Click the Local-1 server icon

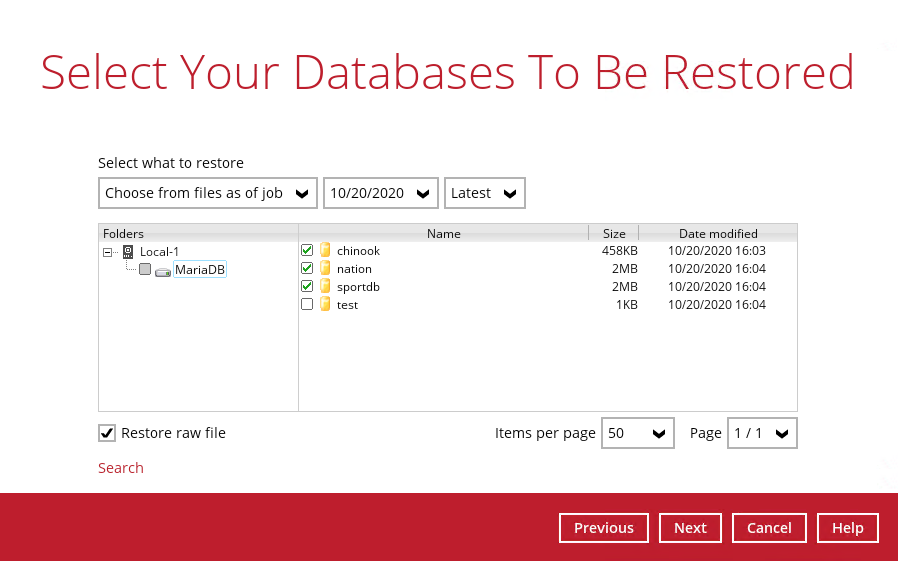coord(128,252)
